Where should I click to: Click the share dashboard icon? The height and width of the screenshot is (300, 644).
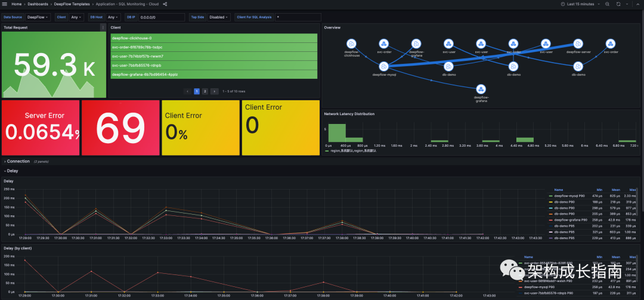pyautogui.click(x=165, y=4)
